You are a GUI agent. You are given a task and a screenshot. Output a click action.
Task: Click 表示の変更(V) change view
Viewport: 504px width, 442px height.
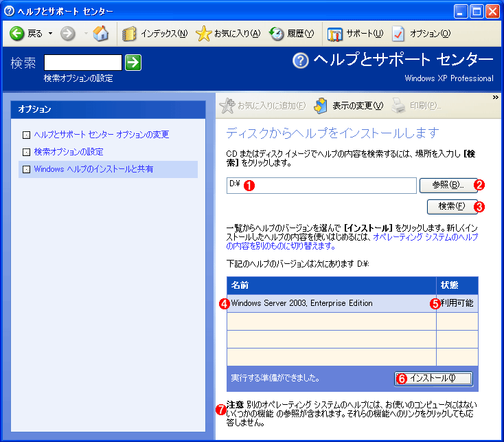[349, 105]
